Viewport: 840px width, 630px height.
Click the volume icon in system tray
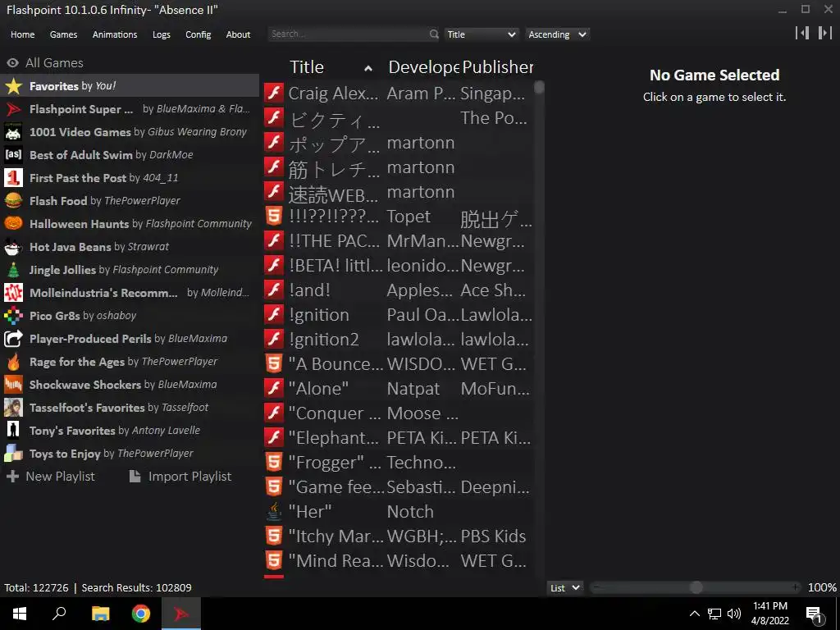(x=734, y=614)
